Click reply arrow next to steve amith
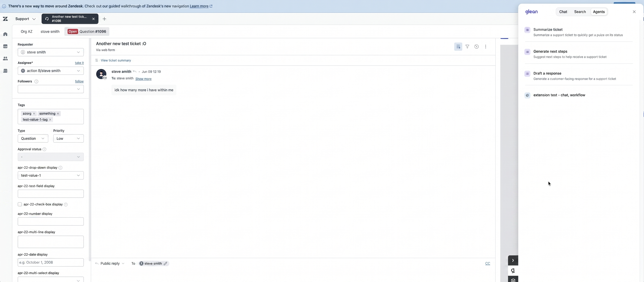 pyautogui.click(x=135, y=72)
